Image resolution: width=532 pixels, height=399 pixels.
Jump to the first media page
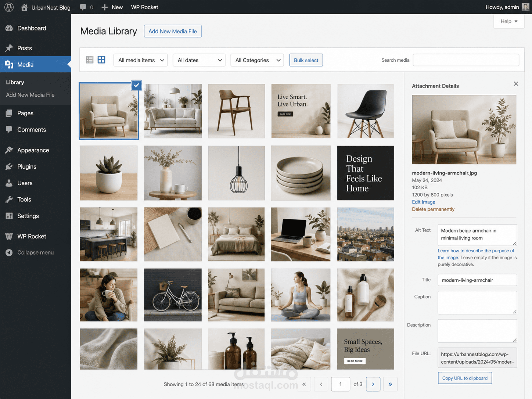click(x=304, y=384)
